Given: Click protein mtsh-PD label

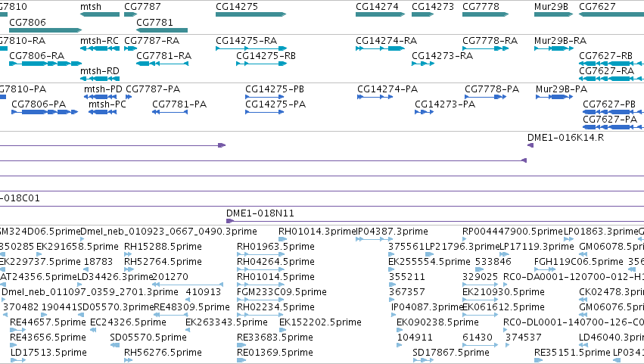Looking at the screenshot, I should point(103,89).
